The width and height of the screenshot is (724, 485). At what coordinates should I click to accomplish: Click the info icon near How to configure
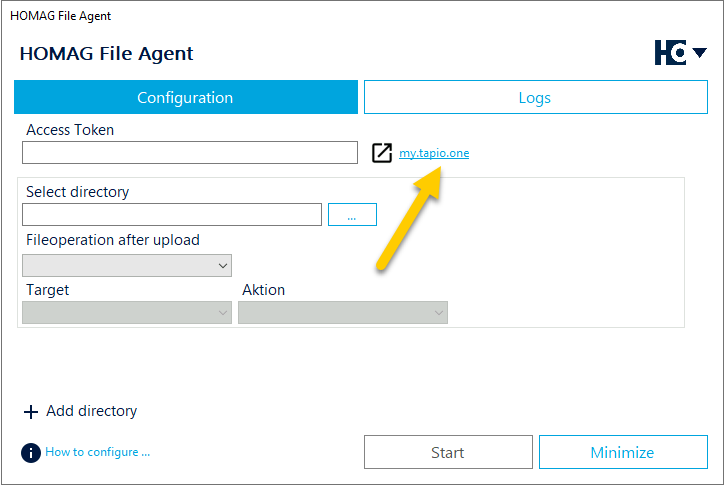[31, 453]
